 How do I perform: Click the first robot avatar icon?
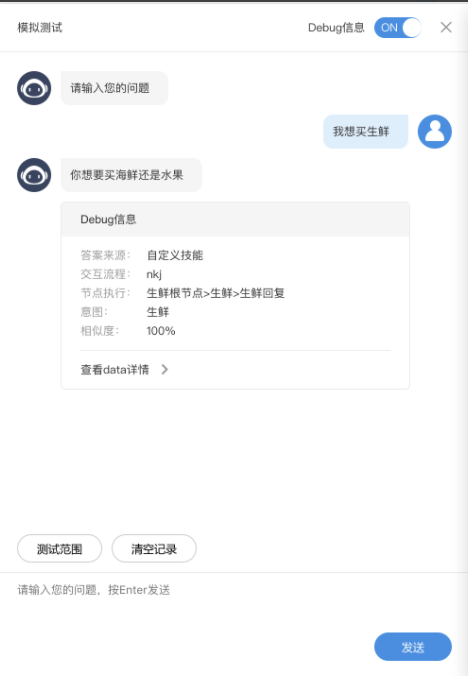[x=34, y=88]
